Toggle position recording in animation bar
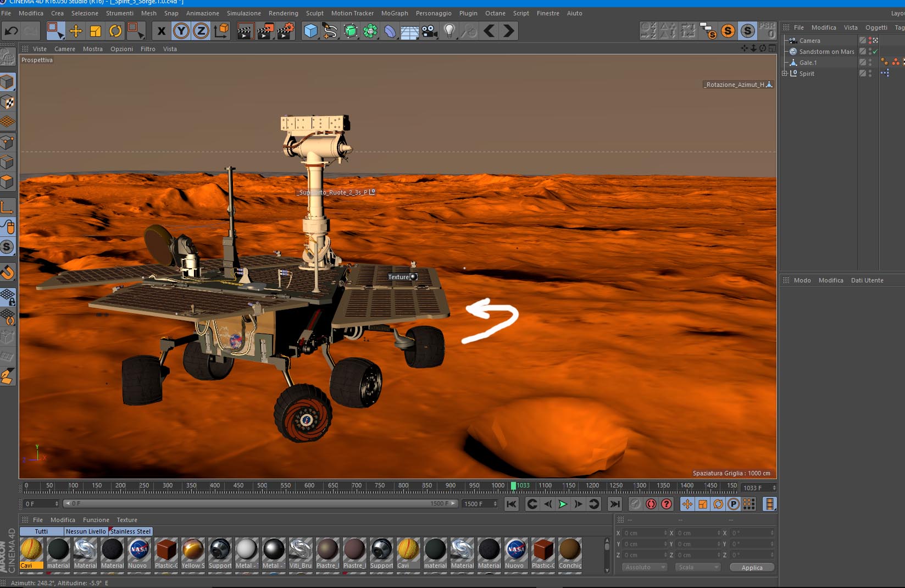The height and width of the screenshot is (588, 905). click(687, 504)
